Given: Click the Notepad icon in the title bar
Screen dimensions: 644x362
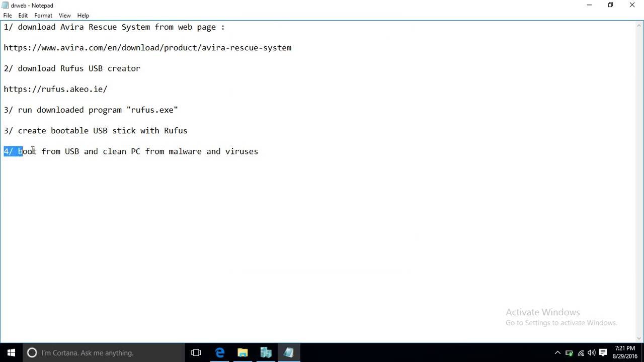Looking at the screenshot, I should pyautogui.click(x=5, y=6).
